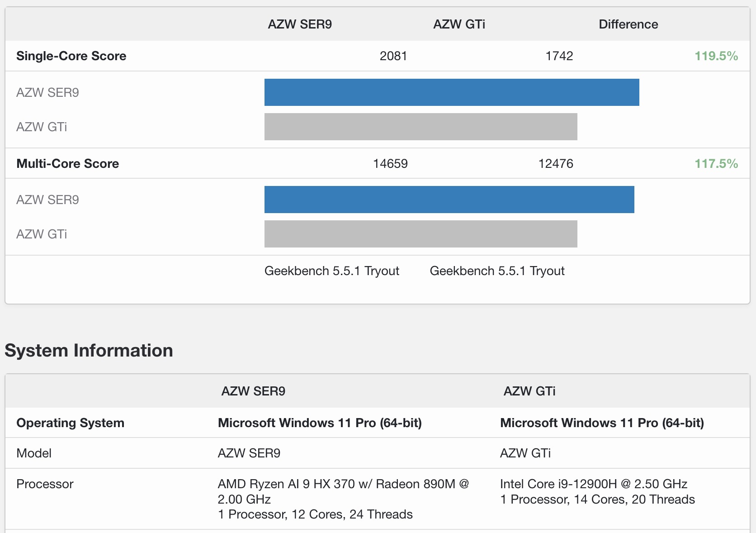Screen dimensions: 756x533
Task: Select the multi-core score value 12476
Action: tap(555, 164)
